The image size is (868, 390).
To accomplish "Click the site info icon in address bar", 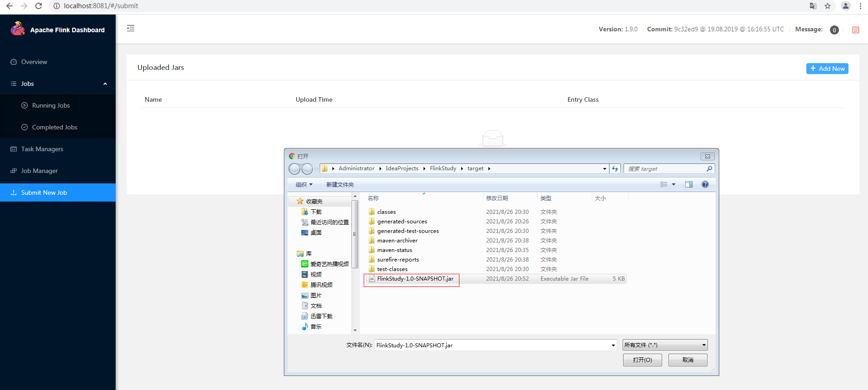I will click(56, 6).
